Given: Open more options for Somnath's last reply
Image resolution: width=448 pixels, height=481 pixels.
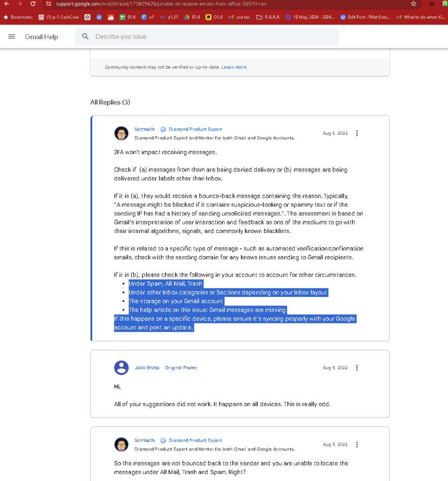Looking at the screenshot, I should (x=357, y=444).
